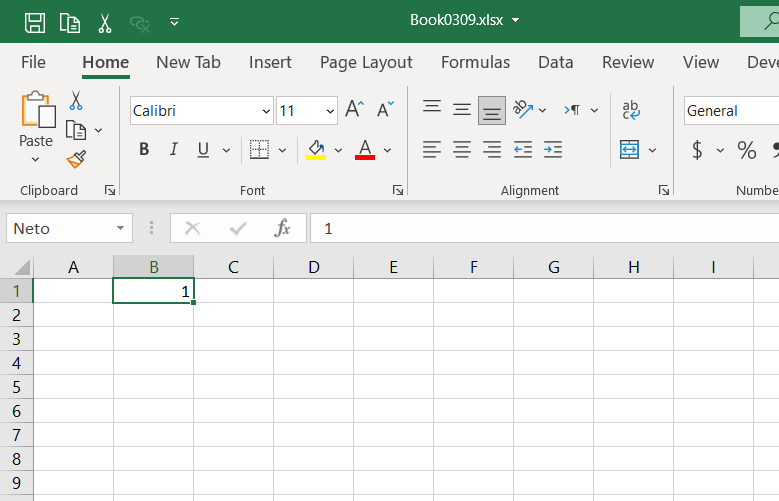Open the Book0309.xlsx title dropdown

(515, 20)
